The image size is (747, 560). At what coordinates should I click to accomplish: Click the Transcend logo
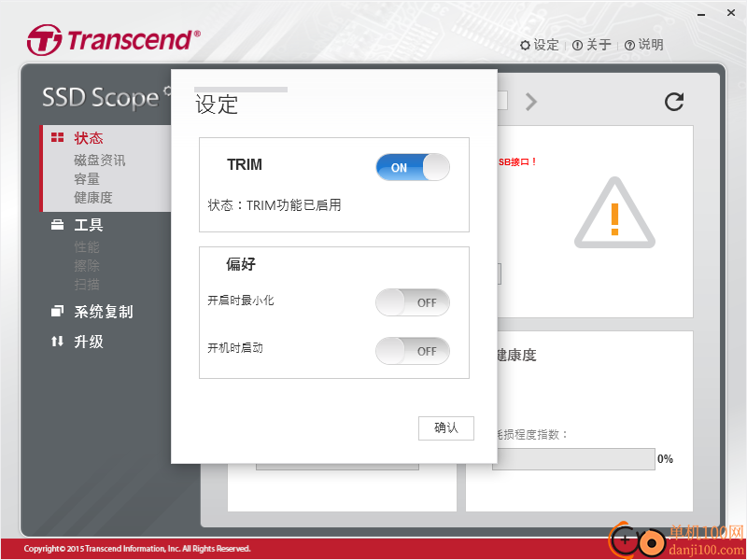tap(113, 40)
